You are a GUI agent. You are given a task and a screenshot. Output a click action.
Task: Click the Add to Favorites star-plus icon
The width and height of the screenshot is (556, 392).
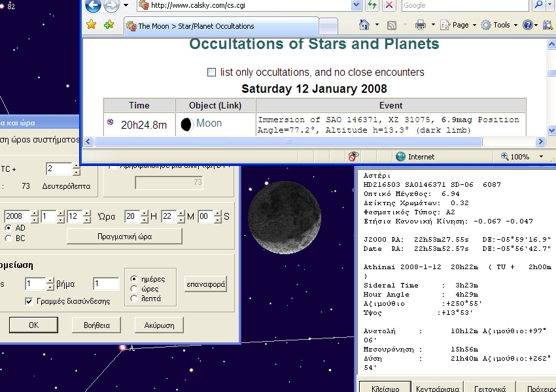109,24
